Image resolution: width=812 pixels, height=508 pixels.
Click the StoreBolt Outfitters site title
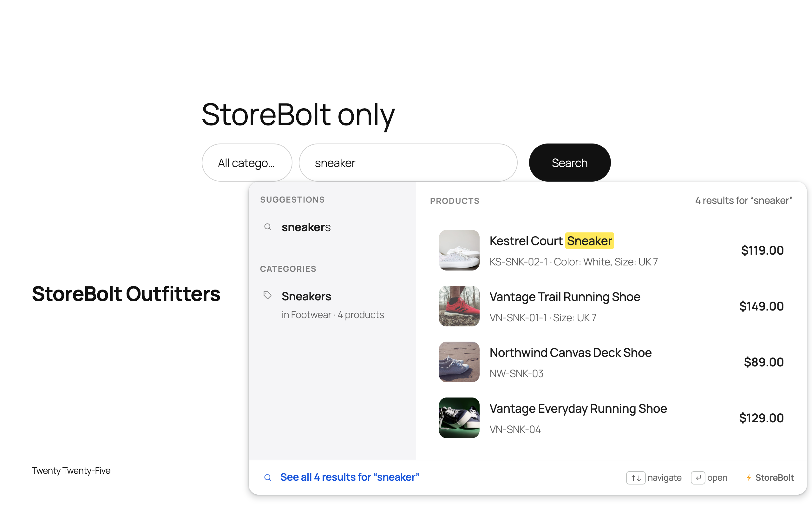tap(126, 294)
